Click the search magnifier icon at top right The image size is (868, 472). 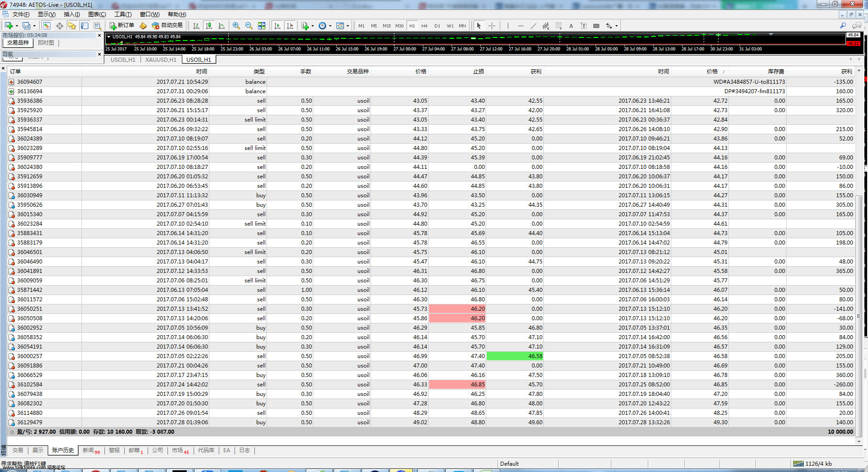tap(843, 26)
